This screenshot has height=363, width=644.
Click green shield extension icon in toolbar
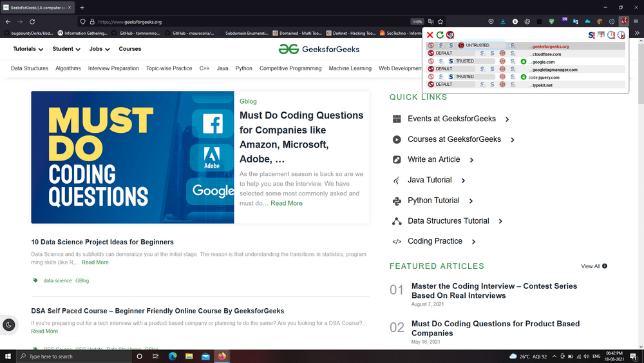pyautogui.click(x=552, y=21)
